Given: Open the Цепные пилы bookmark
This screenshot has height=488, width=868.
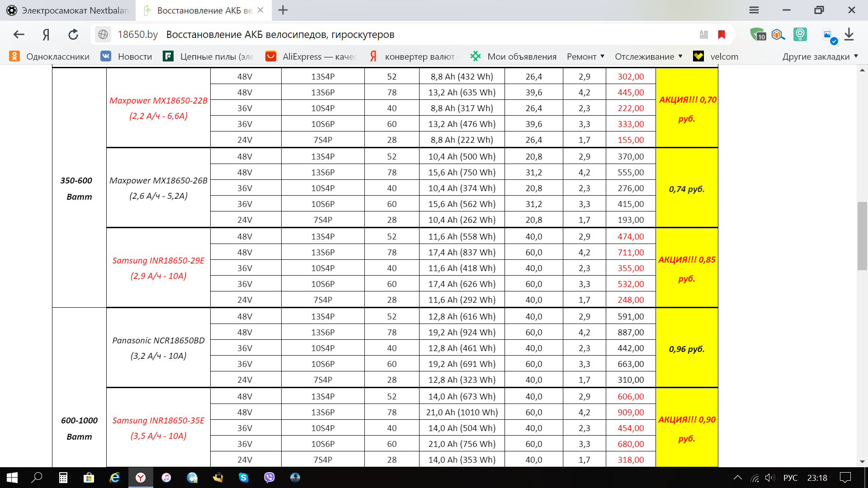Looking at the screenshot, I should click(209, 56).
